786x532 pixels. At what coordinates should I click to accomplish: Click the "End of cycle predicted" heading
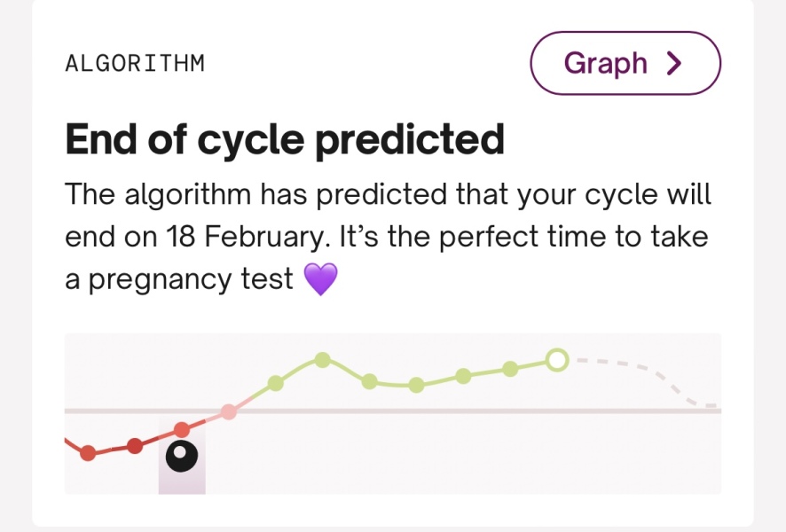tap(285, 139)
